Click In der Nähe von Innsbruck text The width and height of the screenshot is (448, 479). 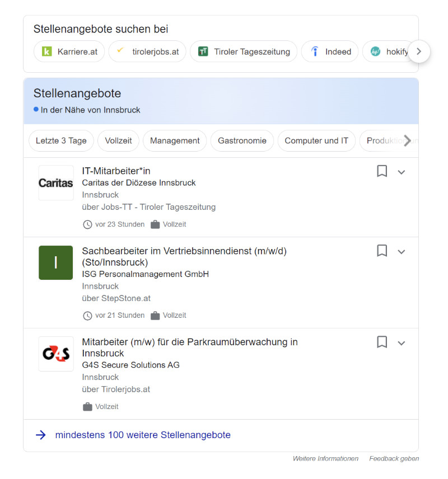pyautogui.click(x=90, y=110)
